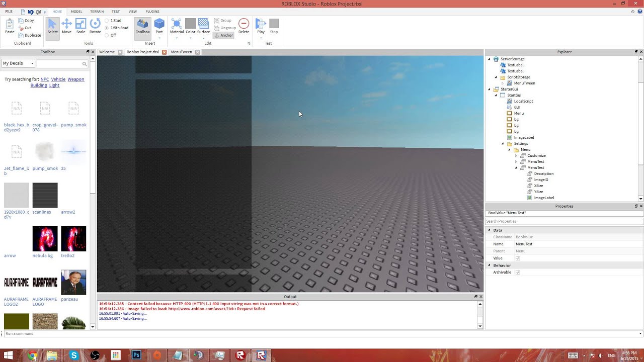Click the NPC search suggestion link
The height and width of the screenshot is (362, 644).
[x=45, y=79]
